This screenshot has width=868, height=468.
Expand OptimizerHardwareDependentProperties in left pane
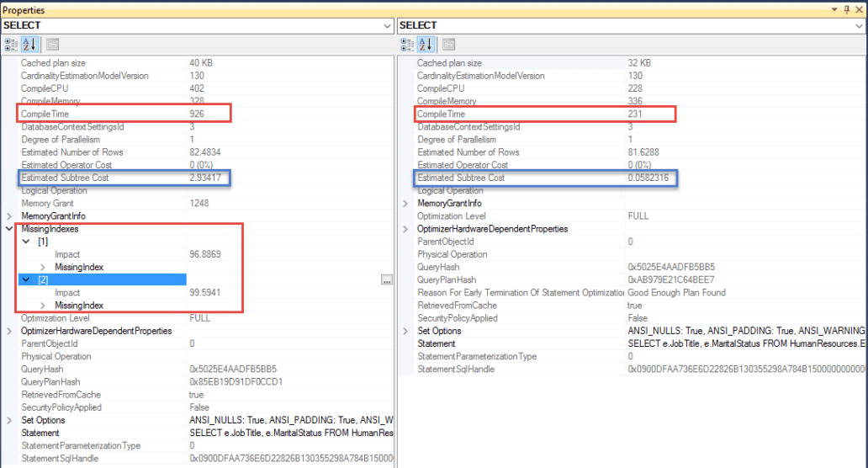(x=9, y=331)
